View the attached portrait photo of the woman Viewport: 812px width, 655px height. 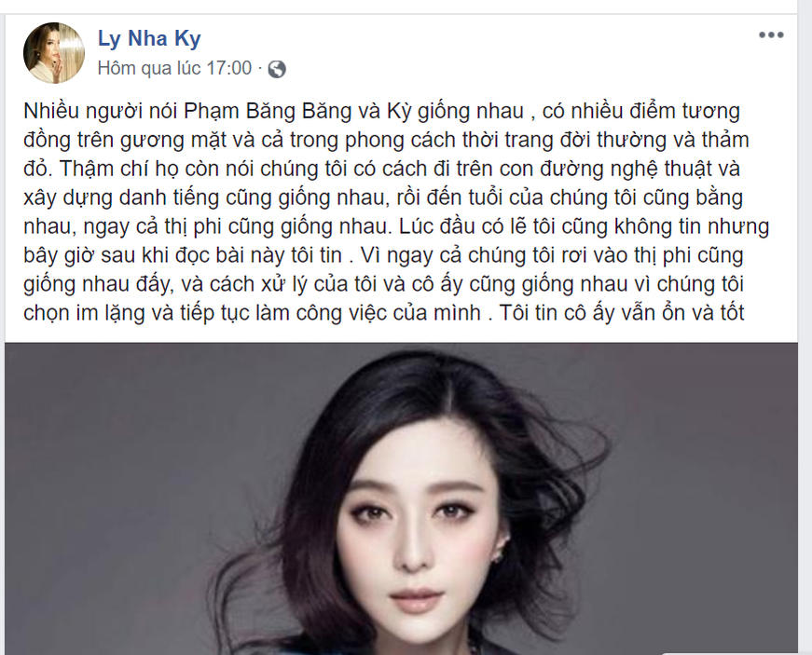tap(402, 498)
